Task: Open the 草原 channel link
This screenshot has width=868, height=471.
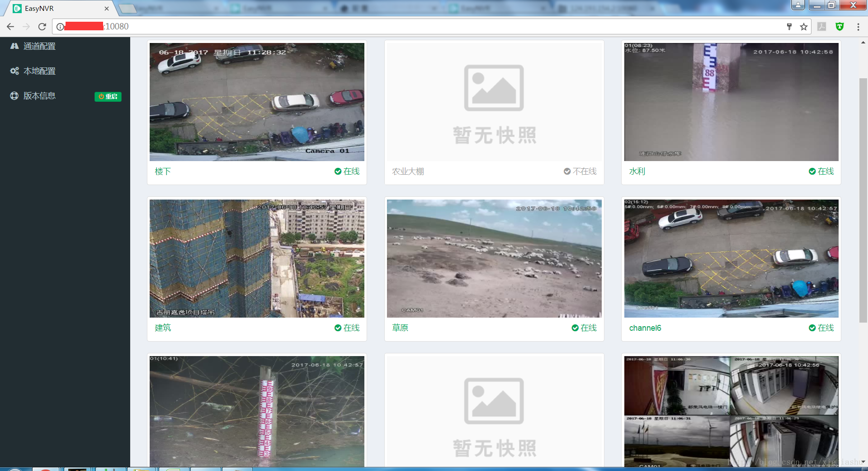Action: tap(400, 328)
